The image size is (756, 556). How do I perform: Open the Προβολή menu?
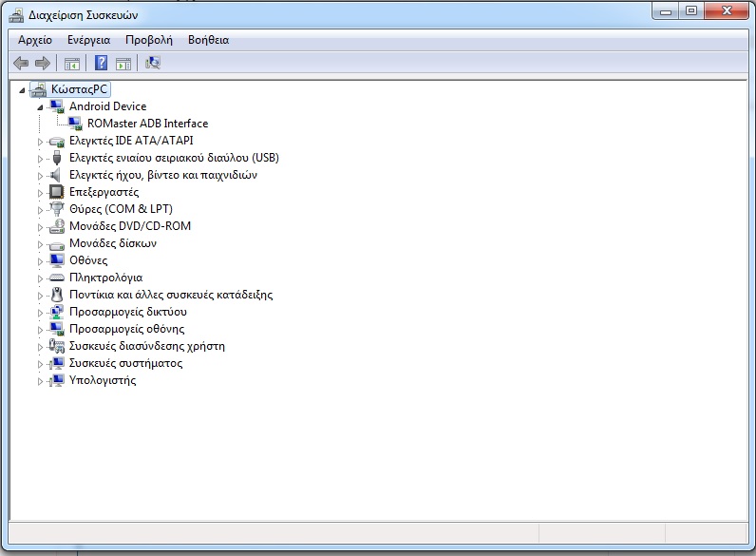tap(148, 40)
